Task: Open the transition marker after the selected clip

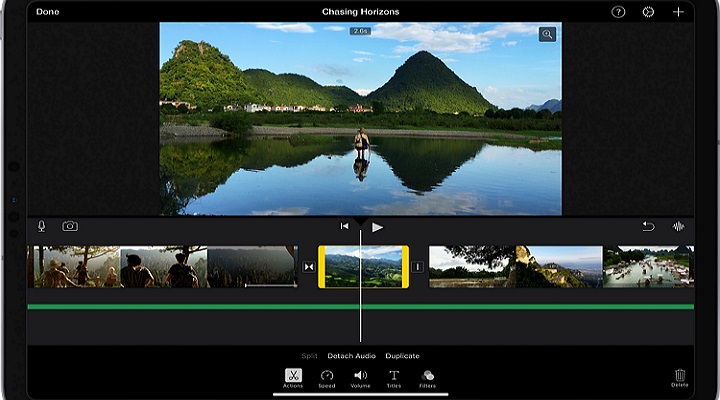Action: coord(417,267)
